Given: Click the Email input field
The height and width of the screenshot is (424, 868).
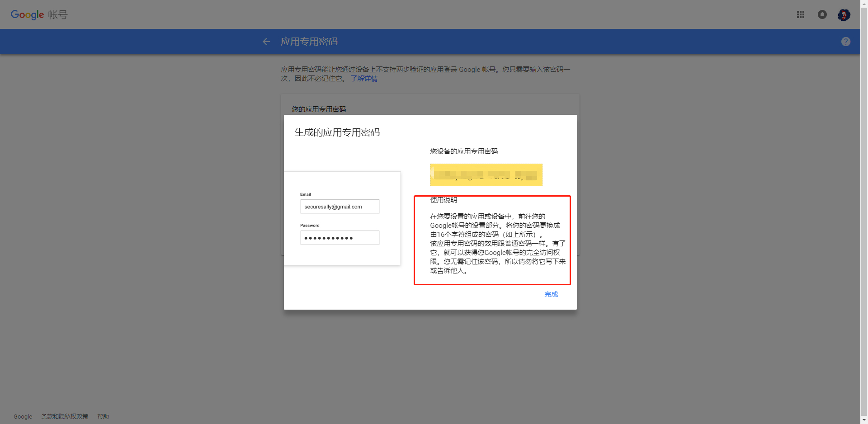Looking at the screenshot, I should pyautogui.click(x=340, y=207).
